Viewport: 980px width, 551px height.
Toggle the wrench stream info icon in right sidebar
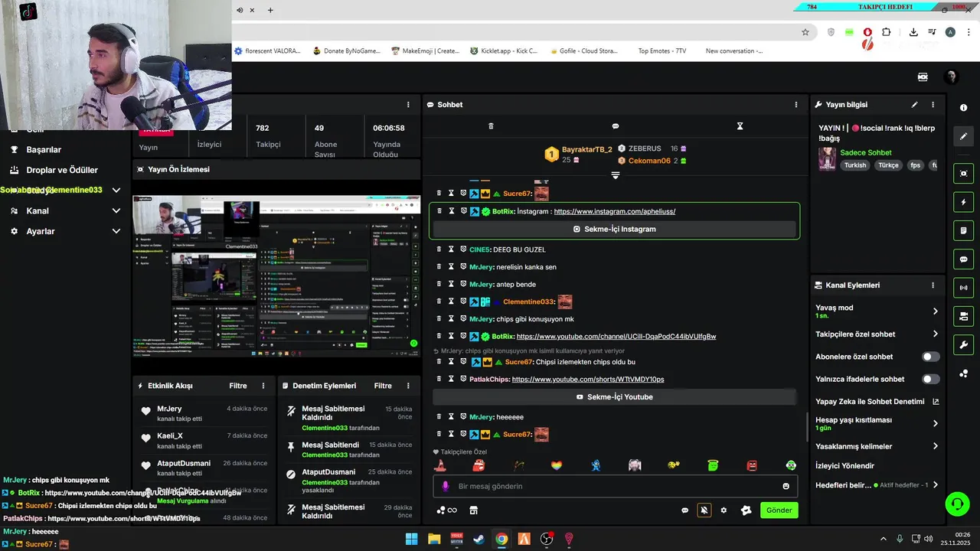click(963, 344)
